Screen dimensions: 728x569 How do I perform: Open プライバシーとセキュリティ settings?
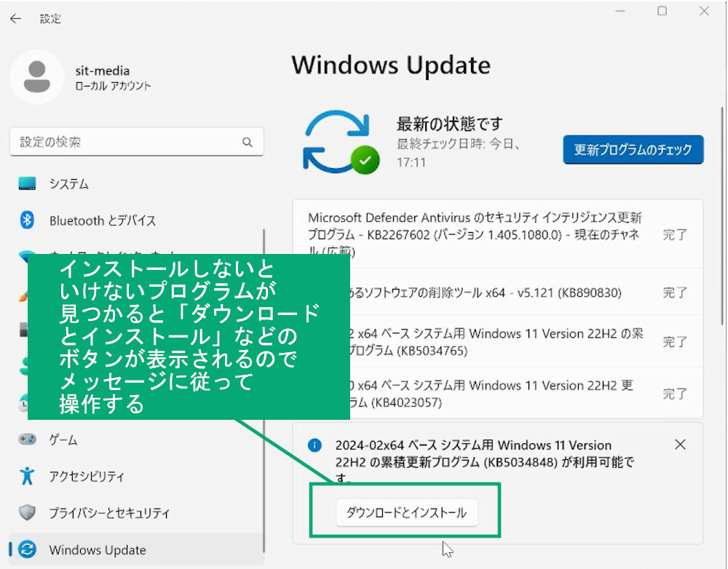[137, 512]
